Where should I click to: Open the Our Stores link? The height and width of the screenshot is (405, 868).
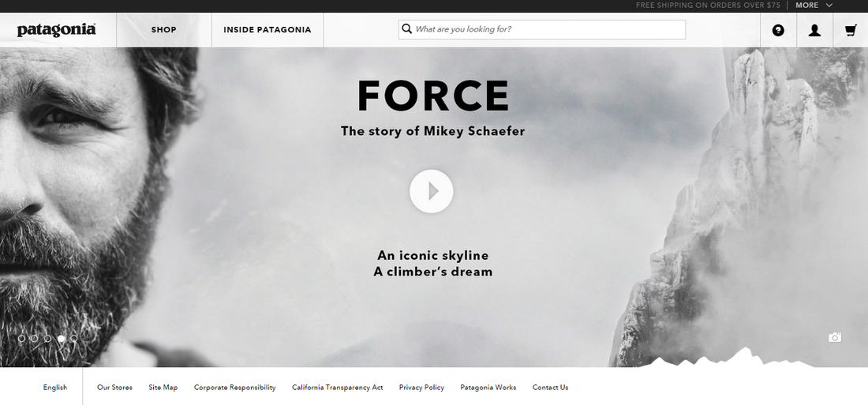114,388
